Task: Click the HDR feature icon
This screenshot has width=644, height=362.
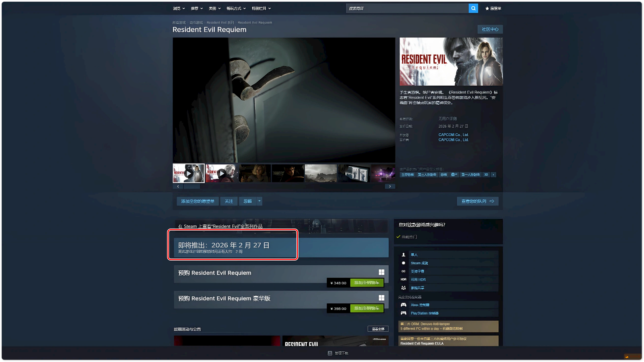Action: pyautogui.click(x=403, y=280)
